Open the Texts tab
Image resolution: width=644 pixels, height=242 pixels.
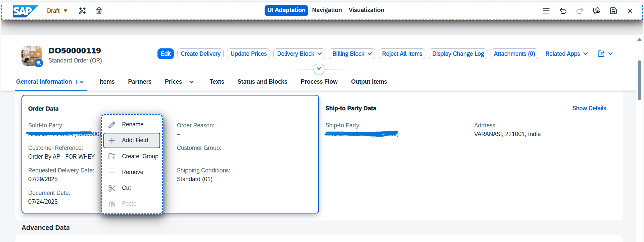217,82
